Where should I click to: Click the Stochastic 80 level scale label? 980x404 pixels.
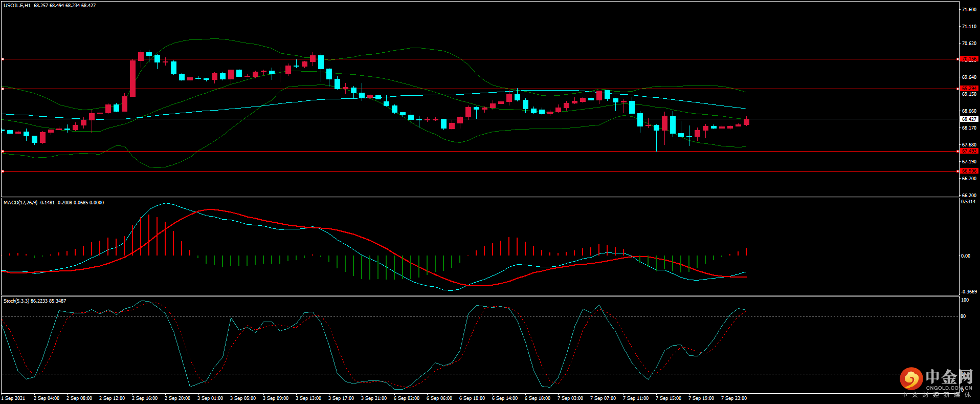963,316
